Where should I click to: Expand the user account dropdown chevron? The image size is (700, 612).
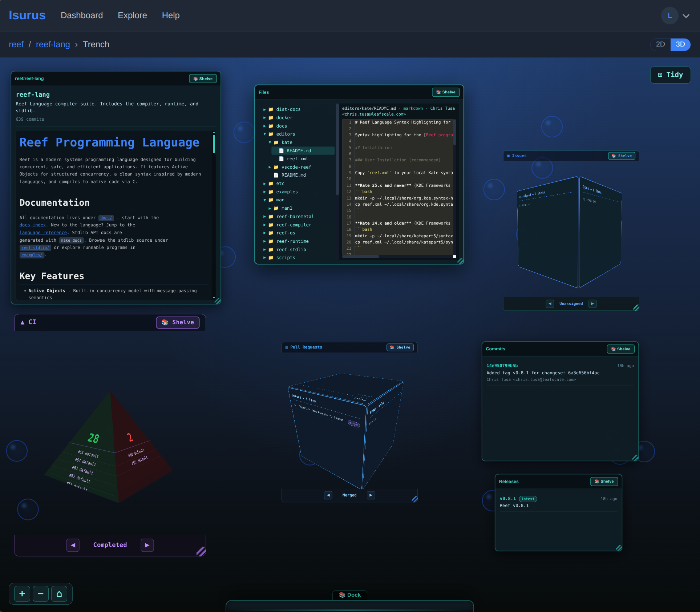[686, 16]
